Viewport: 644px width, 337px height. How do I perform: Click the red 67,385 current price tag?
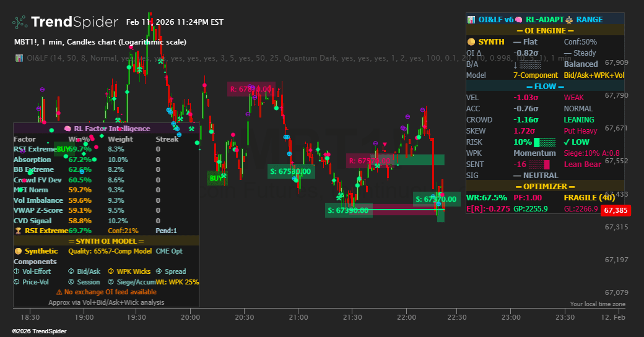pos(616,210)
